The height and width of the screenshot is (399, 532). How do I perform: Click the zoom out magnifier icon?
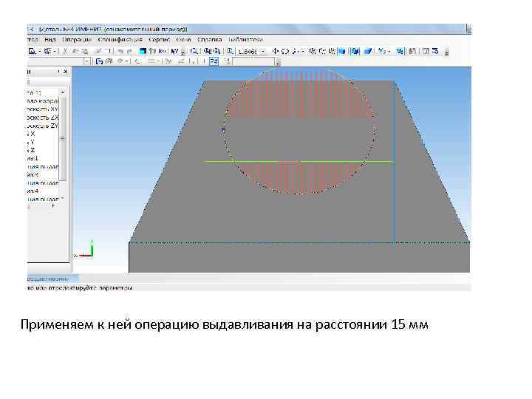[x=216, y=51]
